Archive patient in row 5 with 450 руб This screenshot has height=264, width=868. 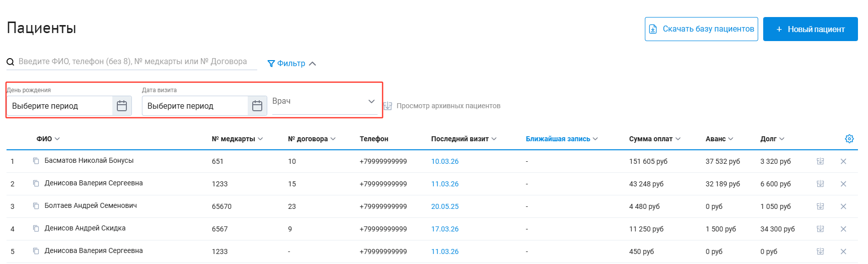[820, 251]
